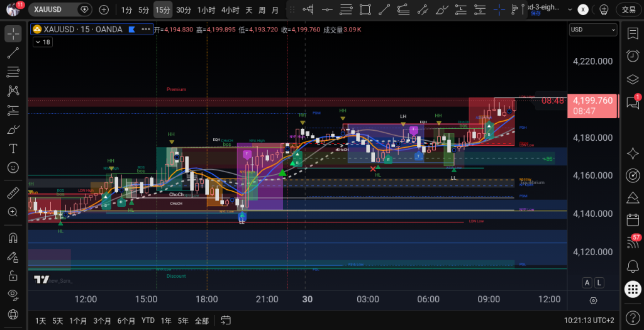Open the target radar icon panel

coord(633,175)
